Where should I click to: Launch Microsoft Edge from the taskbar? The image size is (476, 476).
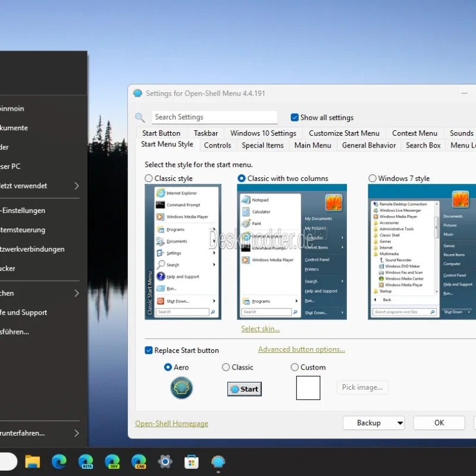59,462
